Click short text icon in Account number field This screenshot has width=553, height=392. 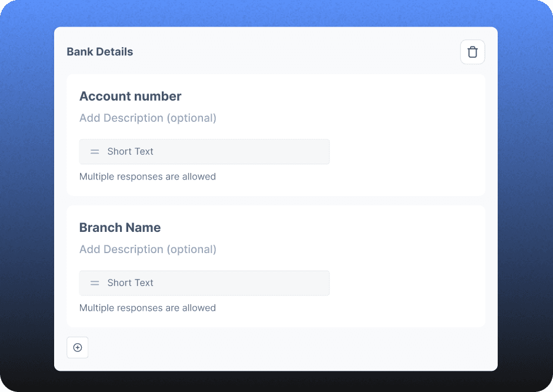click(x=95, y=152)
